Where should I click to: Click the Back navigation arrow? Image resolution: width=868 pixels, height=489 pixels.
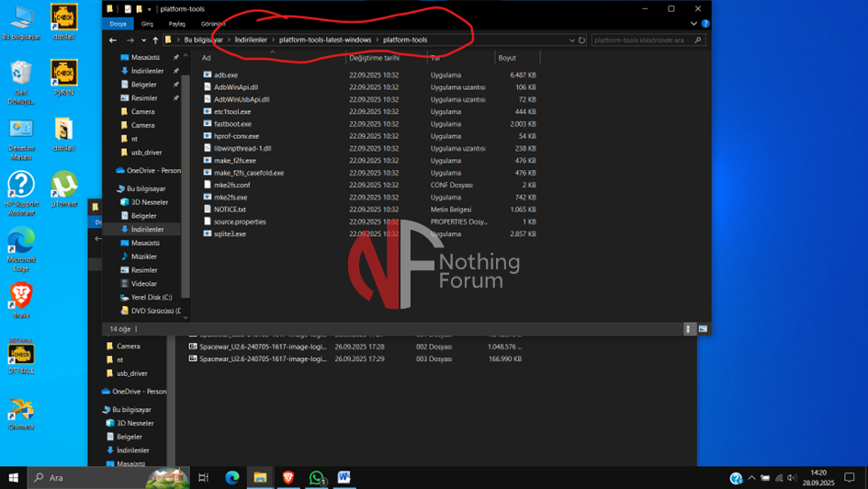[x=113, y=40]
